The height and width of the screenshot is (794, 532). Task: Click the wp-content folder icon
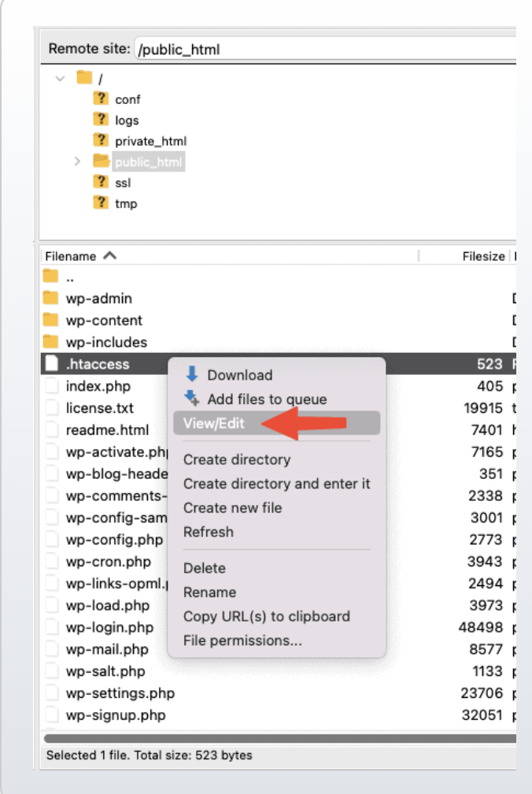(x=50, y=320)
